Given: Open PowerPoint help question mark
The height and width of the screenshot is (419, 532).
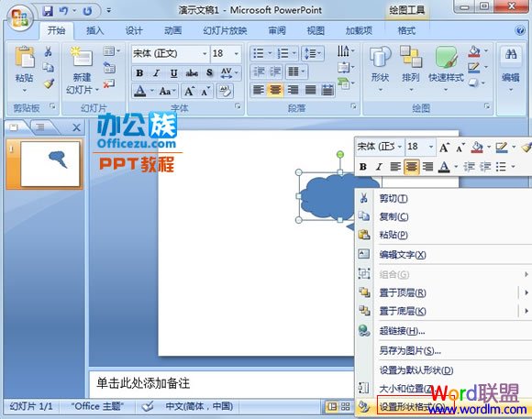Looking at the screenshot, I should pos(520,30).
